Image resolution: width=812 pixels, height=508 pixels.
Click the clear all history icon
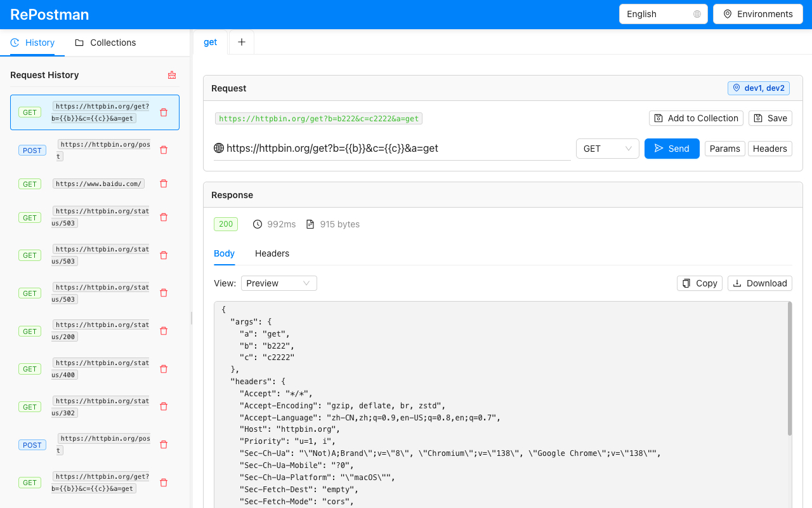click(172, 75)
